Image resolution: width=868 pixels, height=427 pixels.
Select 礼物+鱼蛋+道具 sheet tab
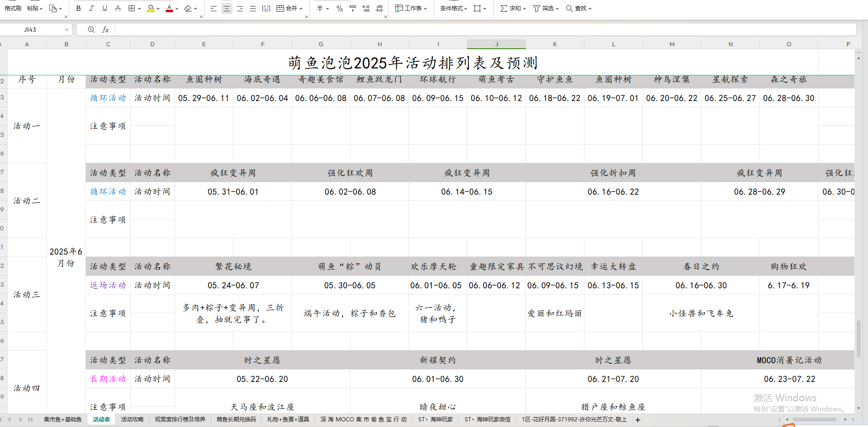(288, 420)
